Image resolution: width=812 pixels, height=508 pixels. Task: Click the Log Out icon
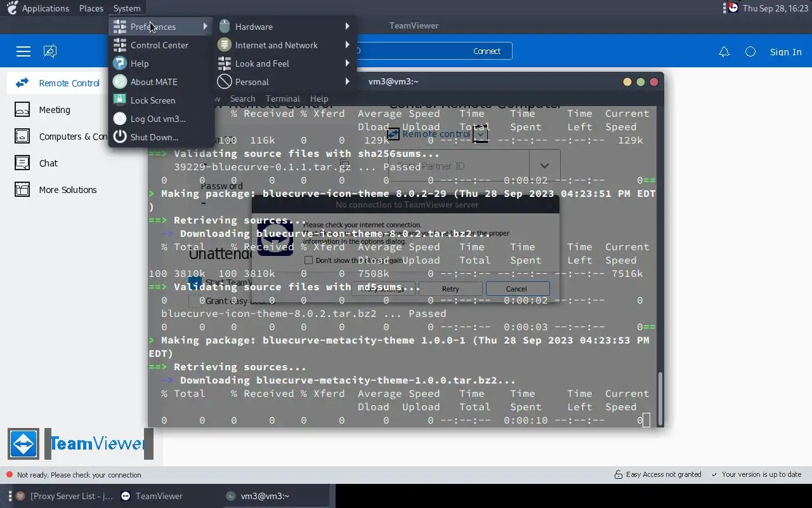[120, 119]
